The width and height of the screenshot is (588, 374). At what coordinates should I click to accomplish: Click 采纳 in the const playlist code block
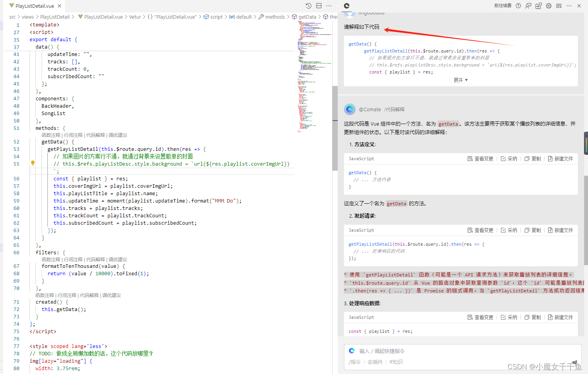509,317
